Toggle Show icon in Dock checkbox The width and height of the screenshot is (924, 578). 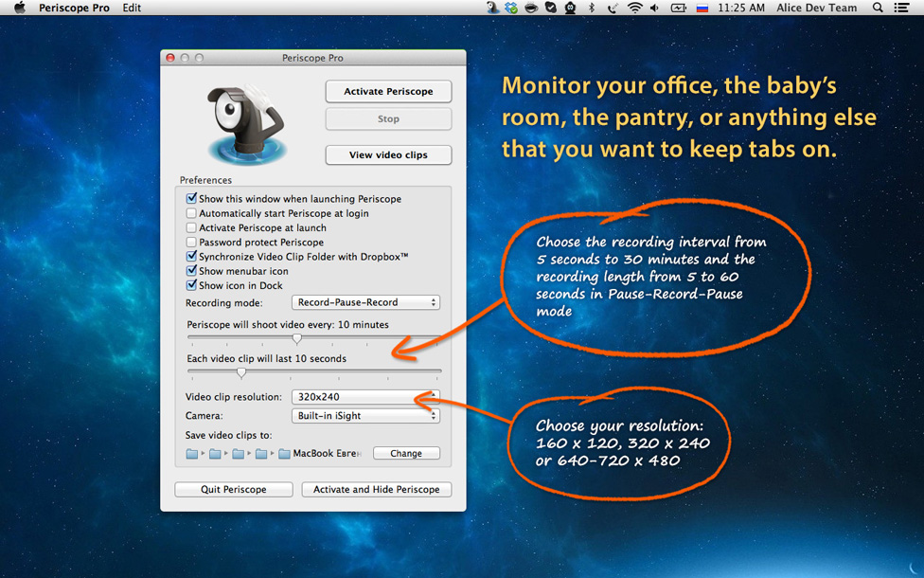point(191,285)
